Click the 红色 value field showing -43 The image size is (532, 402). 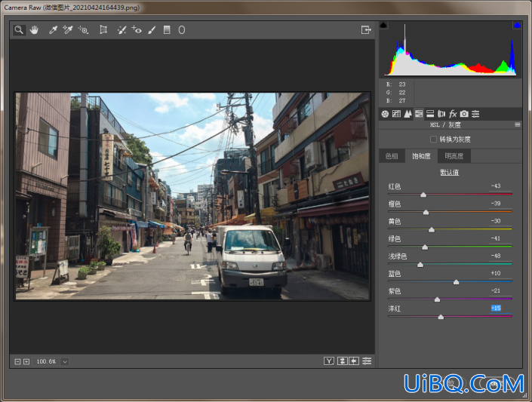tap(500, 186)
